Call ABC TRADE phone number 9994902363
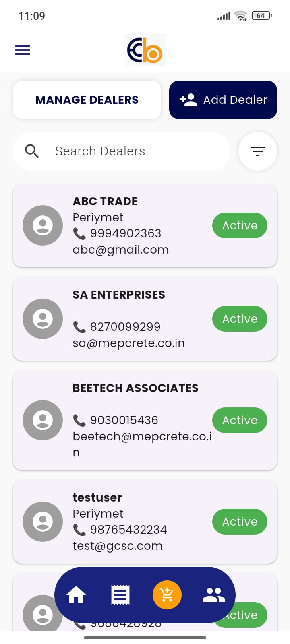This screenshot has height=644, width=290. tap(125, 233)
